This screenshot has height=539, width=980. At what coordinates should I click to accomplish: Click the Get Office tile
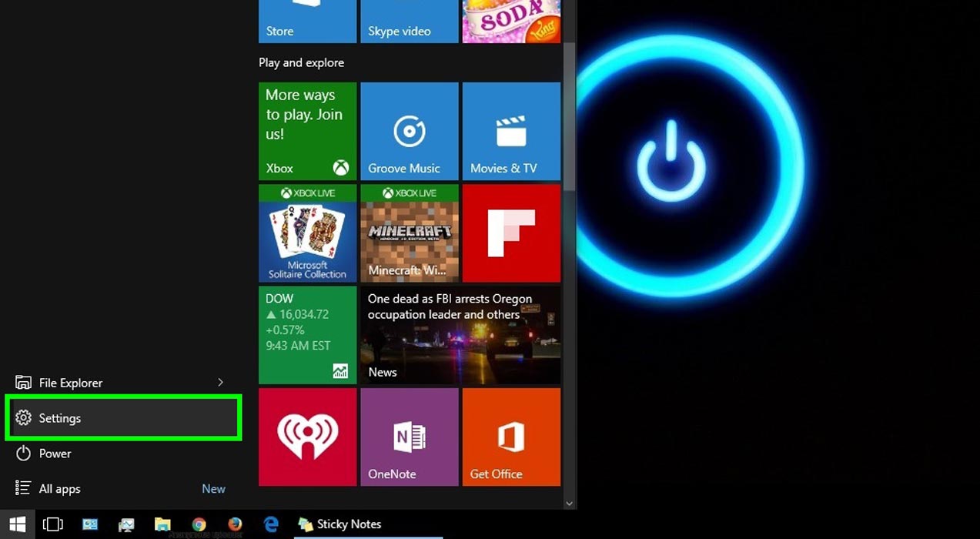coord(511,437)
